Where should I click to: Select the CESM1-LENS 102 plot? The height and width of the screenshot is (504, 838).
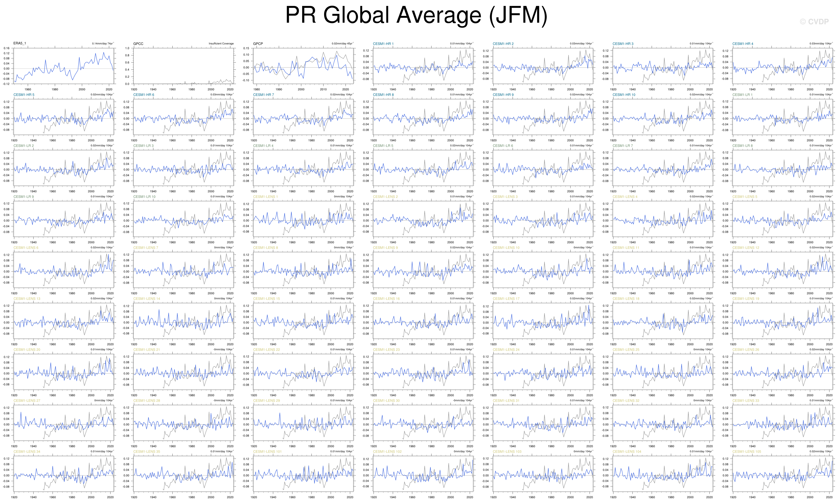pos(423,474)
